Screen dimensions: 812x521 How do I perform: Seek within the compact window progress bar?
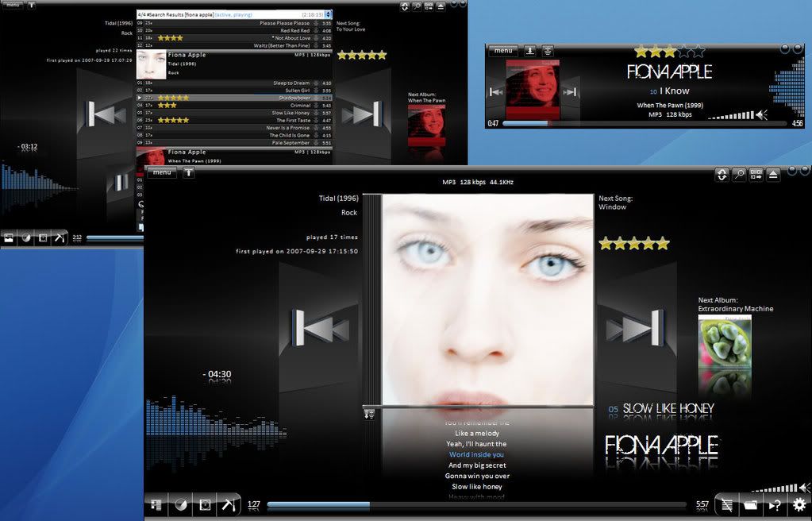645,123
